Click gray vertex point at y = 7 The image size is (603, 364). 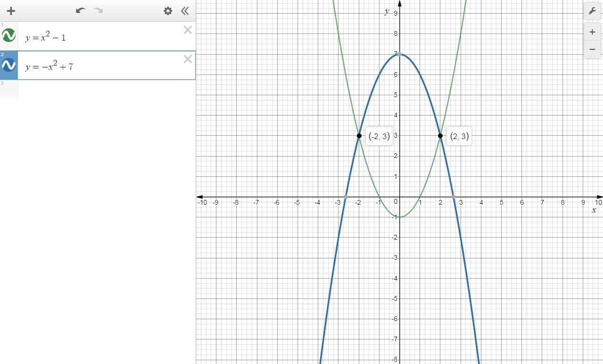(x=399, y=54)
